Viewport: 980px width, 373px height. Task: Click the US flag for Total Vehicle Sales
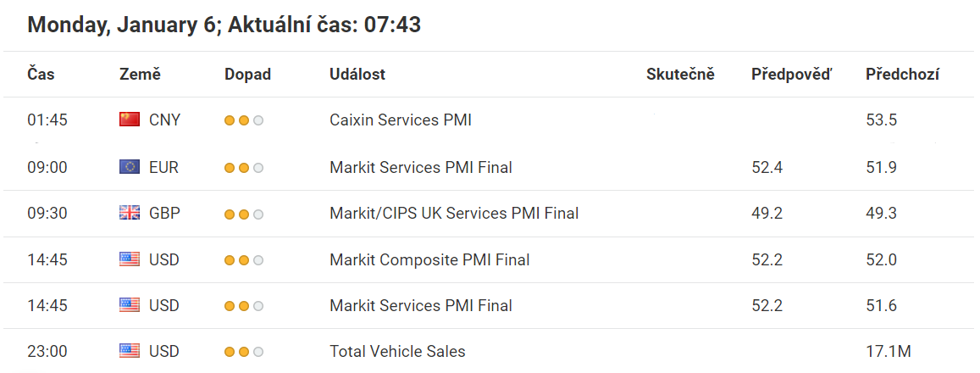click(130, 352)
